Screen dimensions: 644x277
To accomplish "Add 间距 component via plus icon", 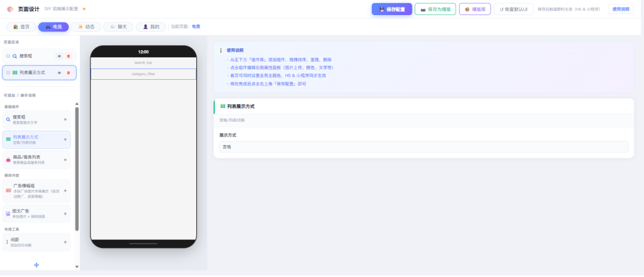I will coord(65,242).
